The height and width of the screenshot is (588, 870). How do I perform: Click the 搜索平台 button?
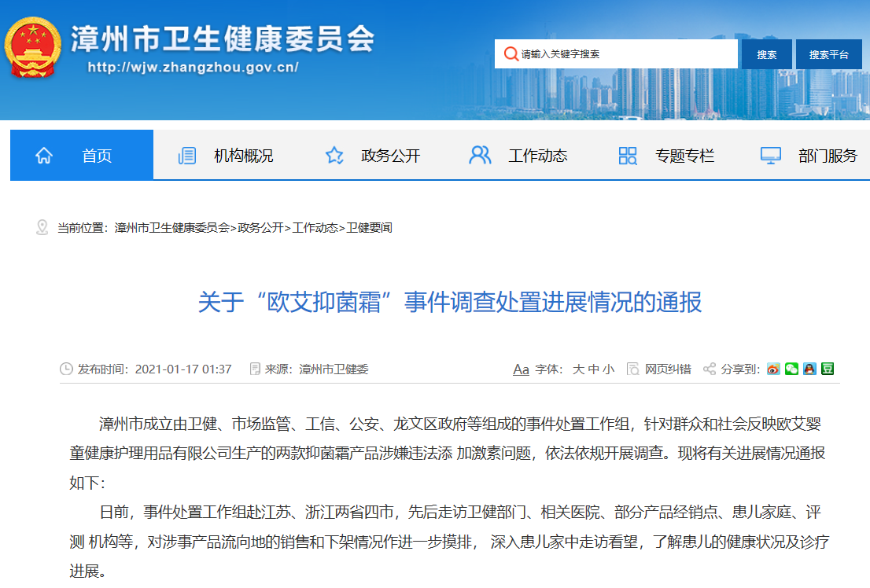pos(829,54)
